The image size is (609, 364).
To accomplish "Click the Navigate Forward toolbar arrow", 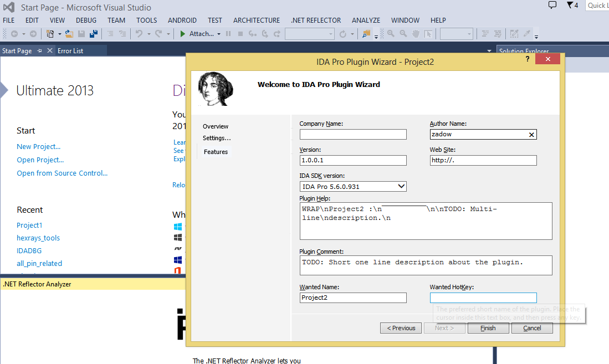I will [x=33, y=34].
